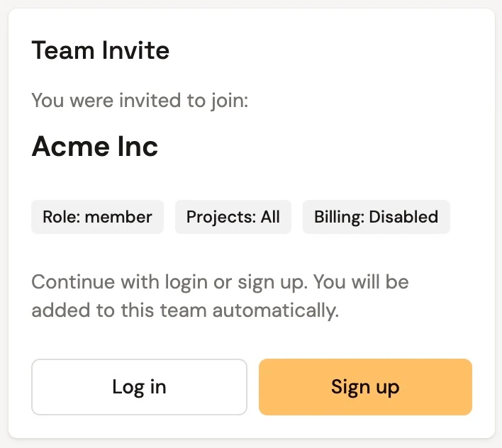Click the invitation subtitle above Acme Inc
This screenshot has width=502, height=448.
point(140,100)
